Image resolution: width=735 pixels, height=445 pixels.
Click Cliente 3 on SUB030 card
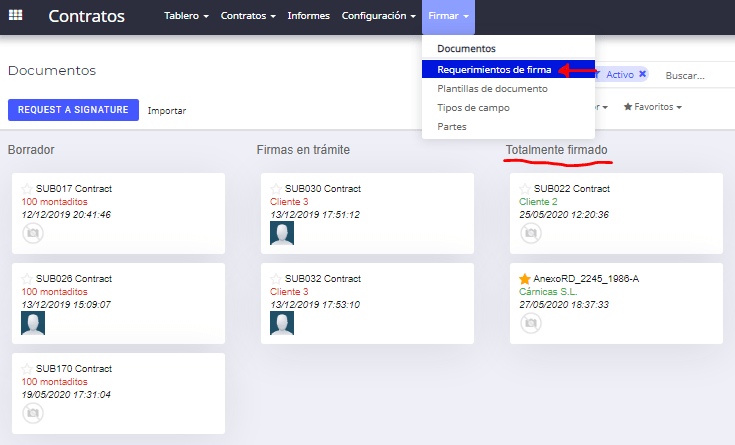[x=289, y=202]
